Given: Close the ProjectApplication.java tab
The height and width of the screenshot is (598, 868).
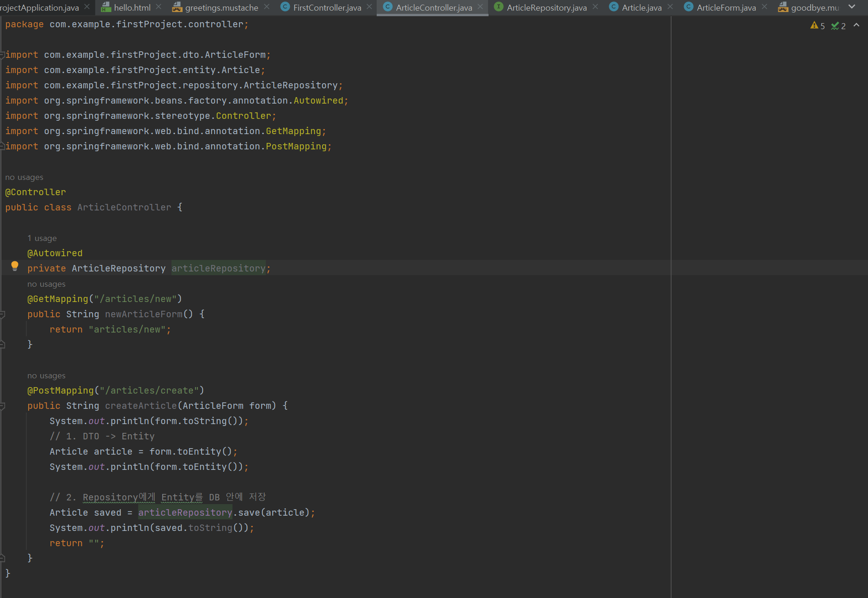Looking at the screenshot, I should 87,7.
